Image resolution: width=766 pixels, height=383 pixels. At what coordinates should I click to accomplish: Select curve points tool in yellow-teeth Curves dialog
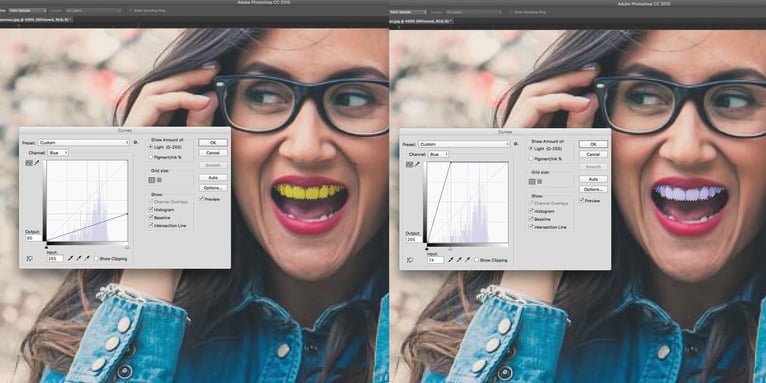[29, 163]
